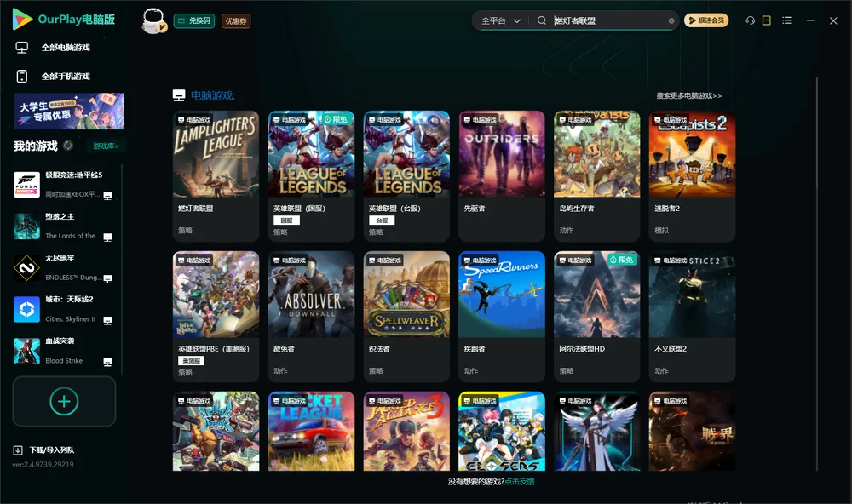Click 搜索更多电脑游戏>> link

tap(689, 95)
